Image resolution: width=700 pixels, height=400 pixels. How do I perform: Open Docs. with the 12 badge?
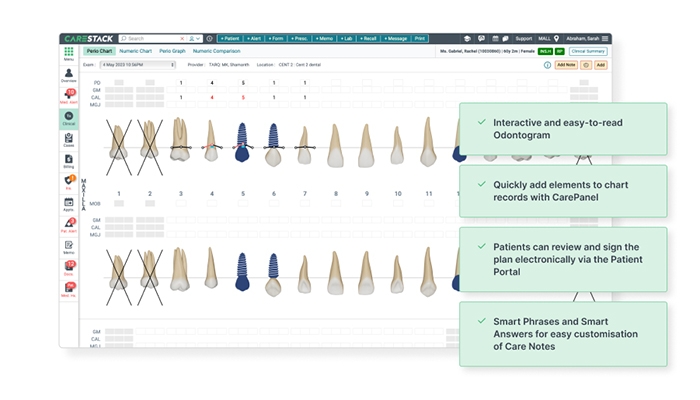pyautogui.click(x=69, y=268)
